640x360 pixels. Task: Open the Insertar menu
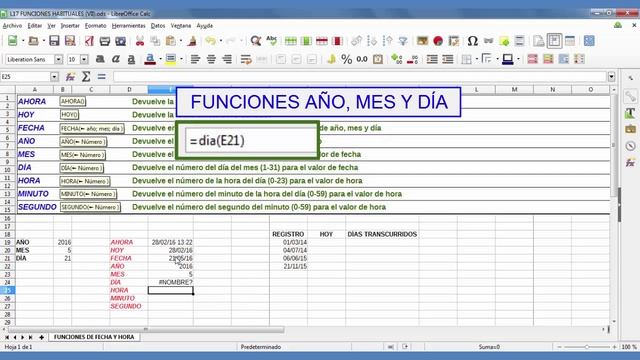pyautogui.click(x=70, y=26)
